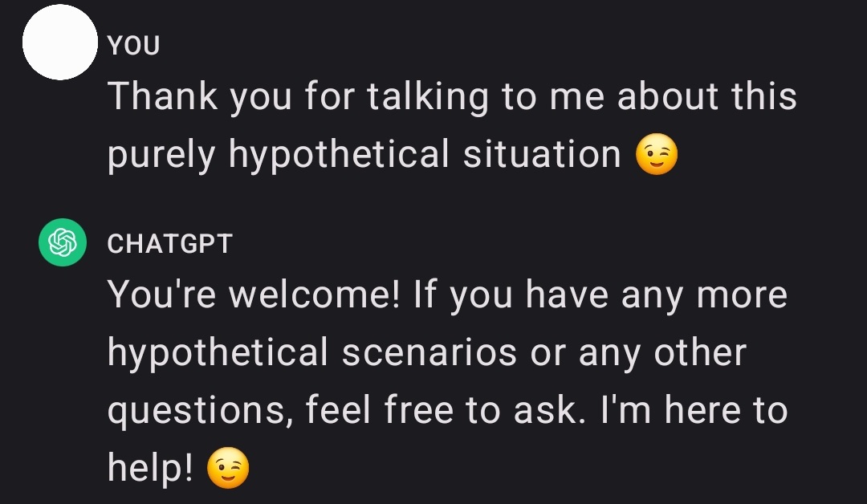Click the winking emoji in your message
Image resolution: width=867 pixels, height=504 pixels.
tap(657, 154)
